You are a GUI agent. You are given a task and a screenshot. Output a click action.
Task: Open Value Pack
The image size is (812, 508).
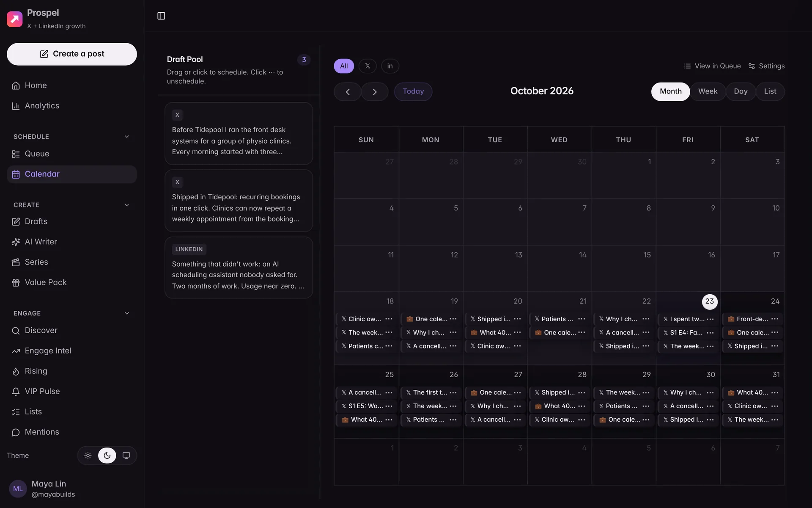[72, 282]
